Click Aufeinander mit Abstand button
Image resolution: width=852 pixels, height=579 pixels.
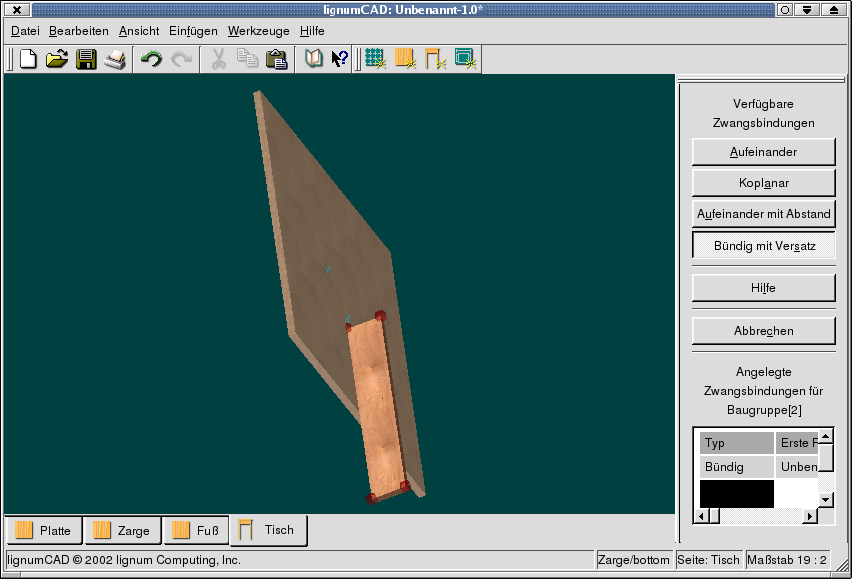763,214
